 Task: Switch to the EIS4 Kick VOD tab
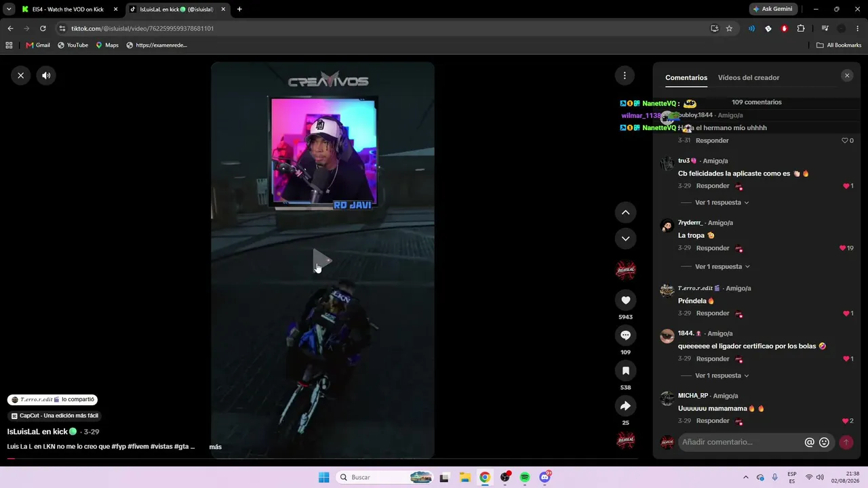pyautogui.click(x=69, y=9)
